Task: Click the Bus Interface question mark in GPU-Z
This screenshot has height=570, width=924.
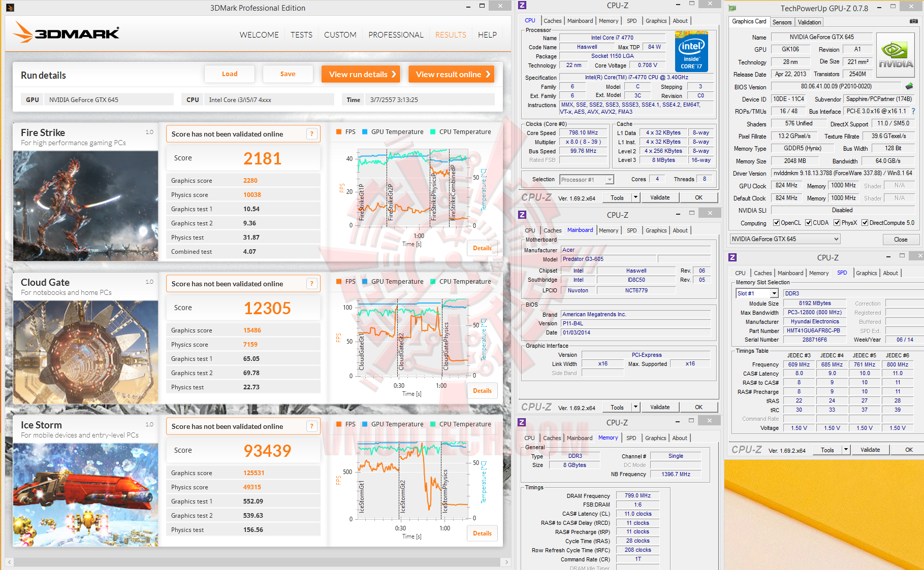Action: tap(913, 111)
